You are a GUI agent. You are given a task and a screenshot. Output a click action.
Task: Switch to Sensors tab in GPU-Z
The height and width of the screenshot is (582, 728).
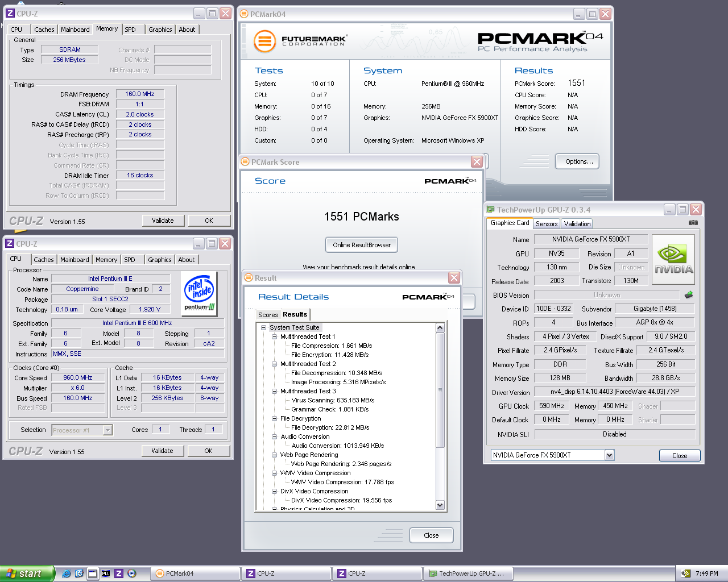[547, 224]
